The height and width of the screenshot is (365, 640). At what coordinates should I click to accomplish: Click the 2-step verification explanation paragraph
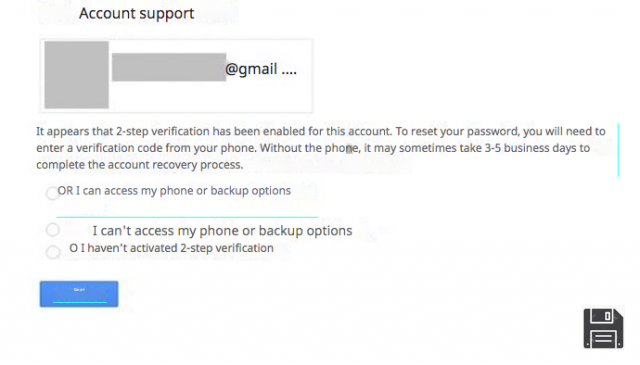320,148
